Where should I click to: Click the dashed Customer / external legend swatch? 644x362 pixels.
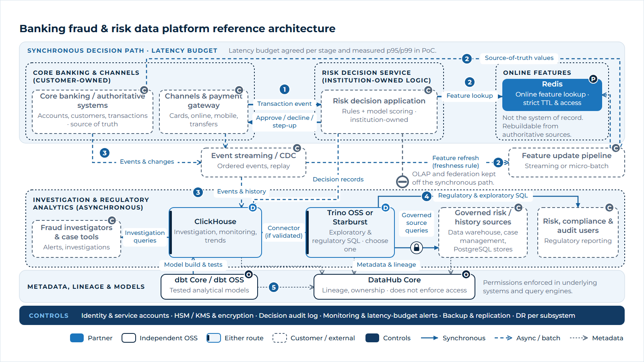tap(280, 338)
